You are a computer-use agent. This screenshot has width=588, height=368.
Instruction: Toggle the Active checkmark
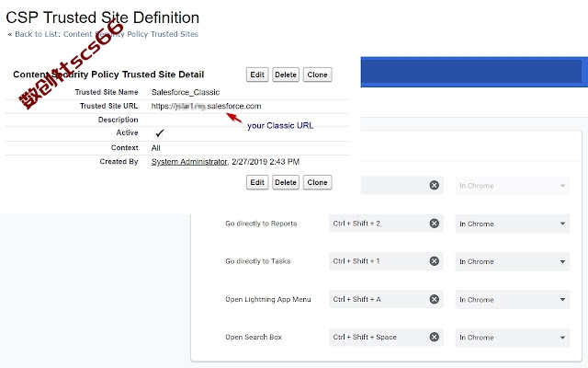click(159, 132)
